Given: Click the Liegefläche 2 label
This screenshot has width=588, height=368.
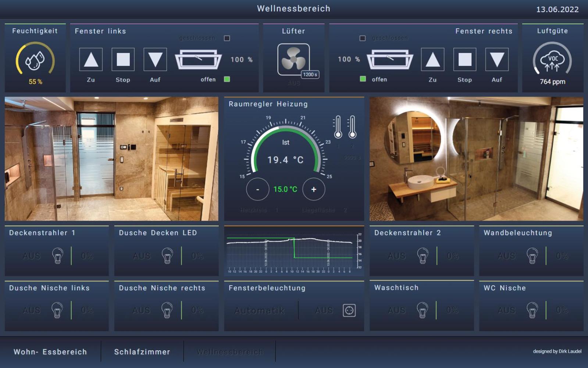Looking at the screenshot, I should pyautogui.click(x=324, y=210).
